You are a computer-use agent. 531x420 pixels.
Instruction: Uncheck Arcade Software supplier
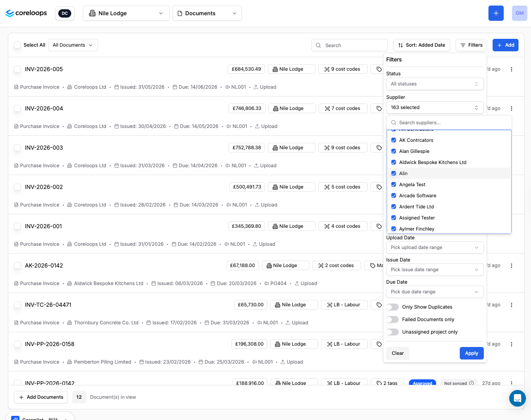click(394, 195)
